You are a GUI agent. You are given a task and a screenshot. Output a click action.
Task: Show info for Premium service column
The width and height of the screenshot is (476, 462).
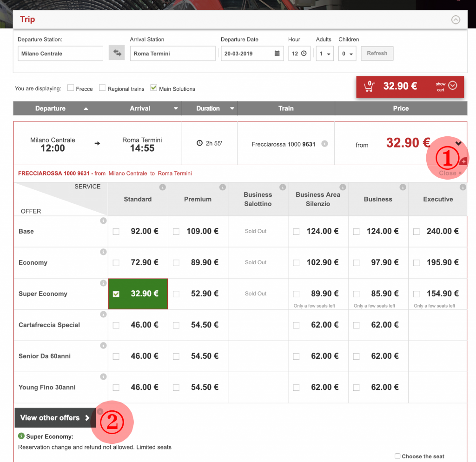coord(223,187)
